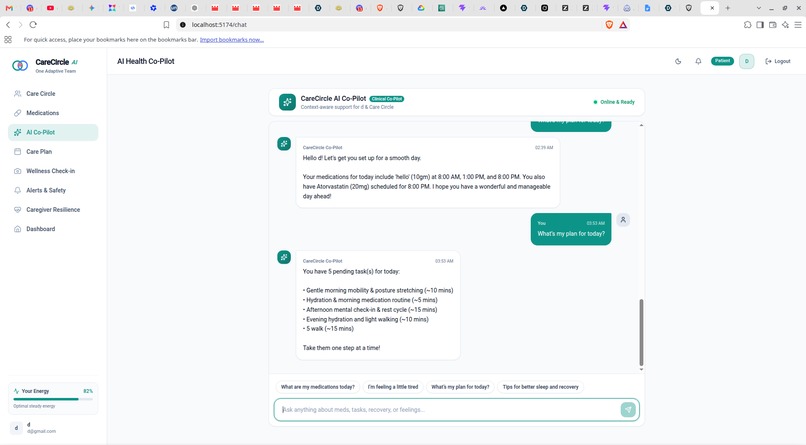Image resolution: width=806 pixels, height=445 pixels.
Task: Open Alerts & Safety section
Action: tap(53, 190)
